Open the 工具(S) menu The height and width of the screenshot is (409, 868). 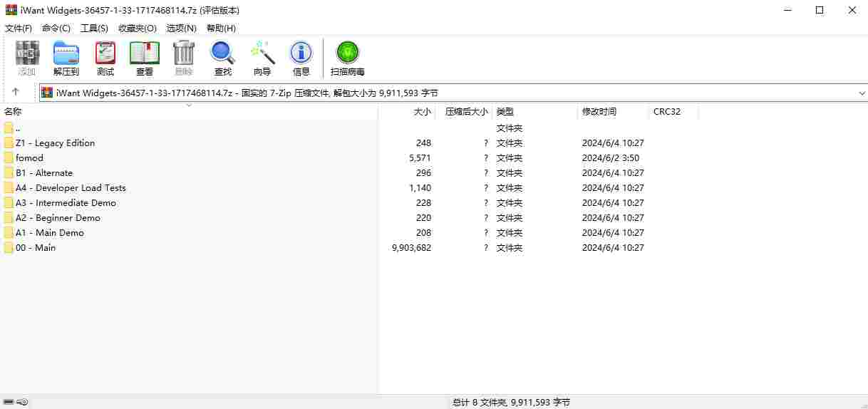tap(94, 28)
